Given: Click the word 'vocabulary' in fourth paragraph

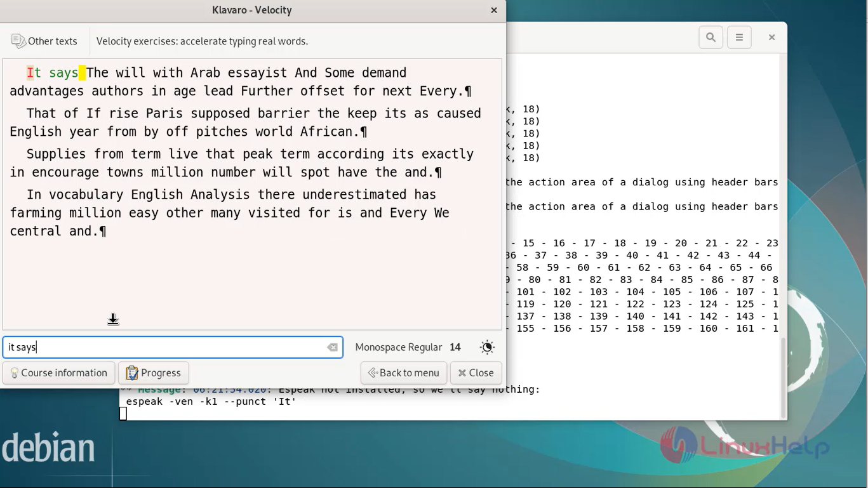Looking at the screenshot, I should (86, 195).
